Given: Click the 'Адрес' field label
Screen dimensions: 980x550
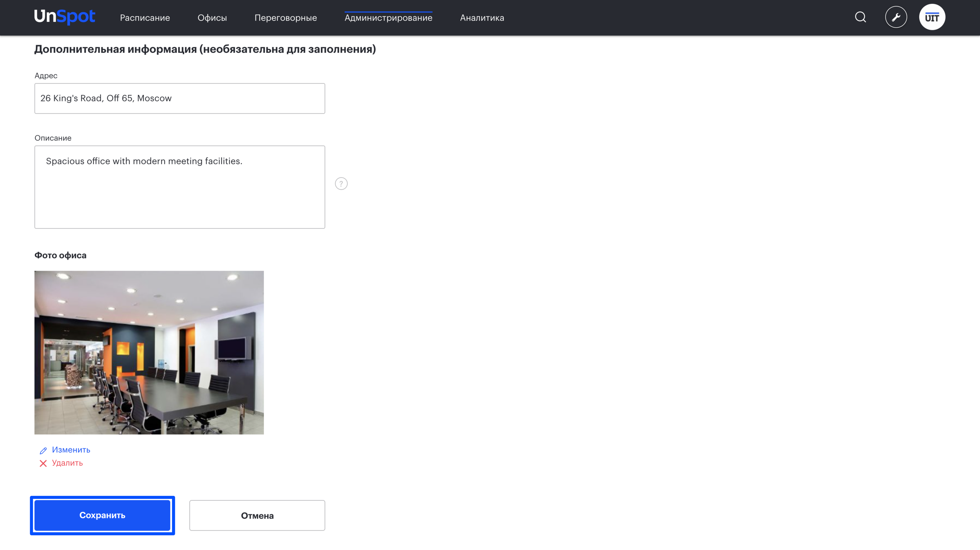Looking at the screenshot, I should pyautogui.click(x=46, y=76).
